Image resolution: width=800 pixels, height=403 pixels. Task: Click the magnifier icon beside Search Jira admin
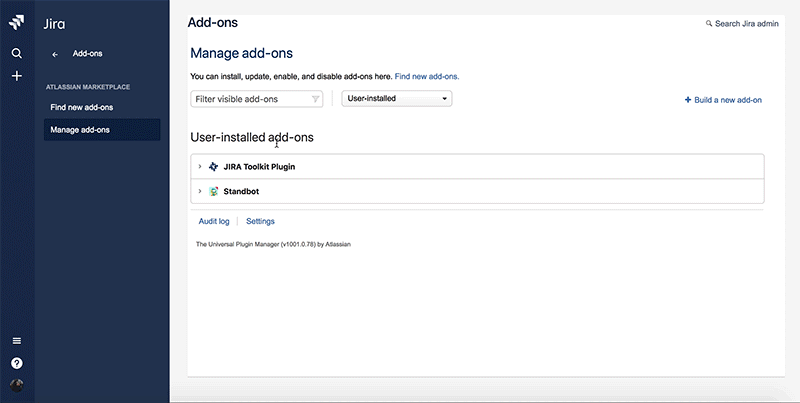tap(709, 23)
